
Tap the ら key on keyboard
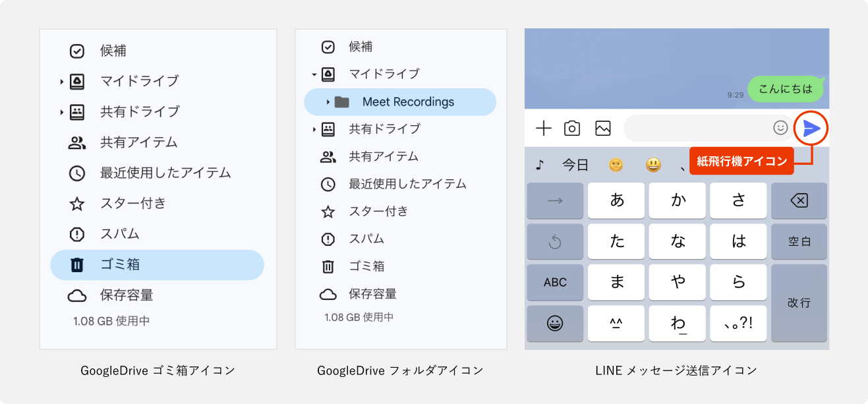click(x=738, y=282)
